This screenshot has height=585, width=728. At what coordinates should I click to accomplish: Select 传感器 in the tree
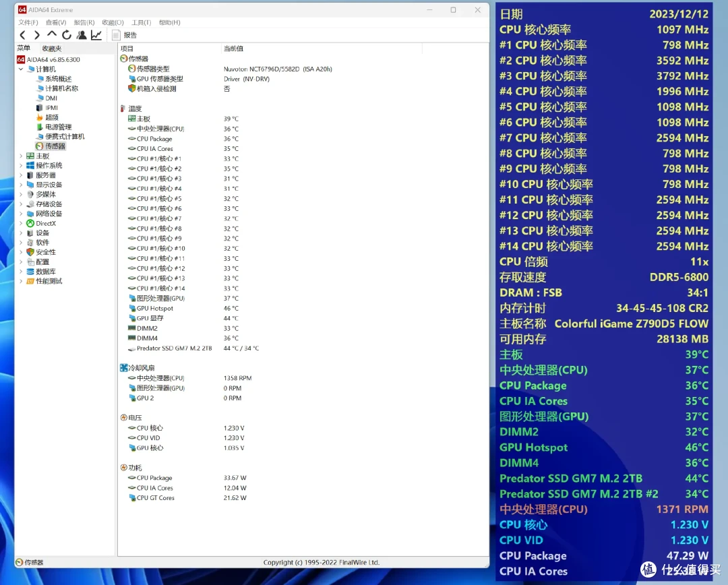(x=51, y=146)
